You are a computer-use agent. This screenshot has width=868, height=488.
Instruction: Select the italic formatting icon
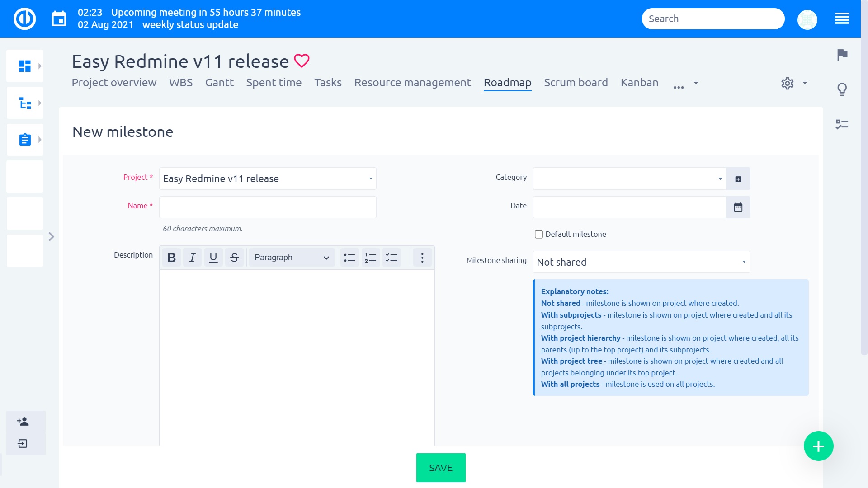pyautogui.click(x=192, y=257)
